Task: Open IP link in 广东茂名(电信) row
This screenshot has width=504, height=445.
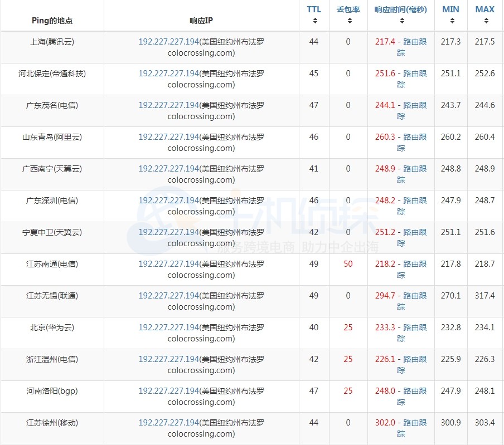Action: 169,105
